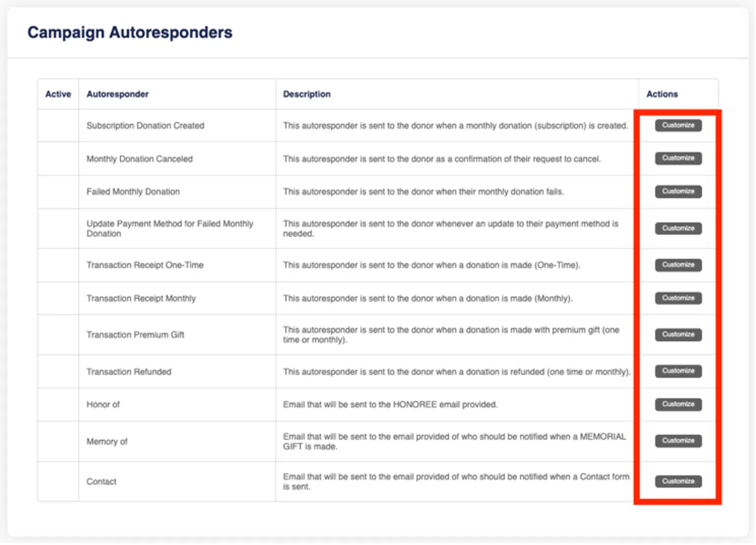Screen dimensions: 756x545
Task: Click Customize for Failed Monthly Donation
Action: (678, 192)
